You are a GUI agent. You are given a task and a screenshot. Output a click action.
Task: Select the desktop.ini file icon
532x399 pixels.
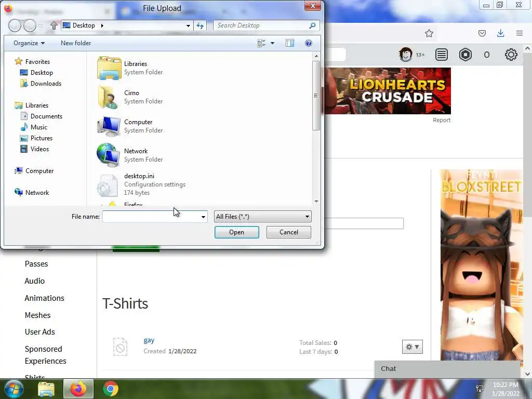tap(107, 185)
